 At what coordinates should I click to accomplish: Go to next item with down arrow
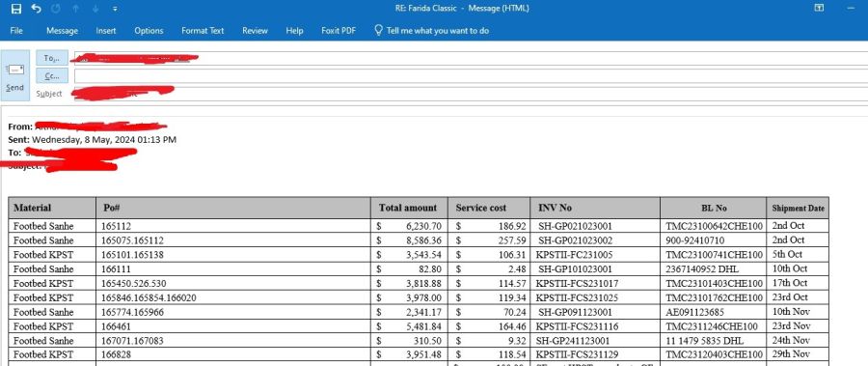pos(95,9)
